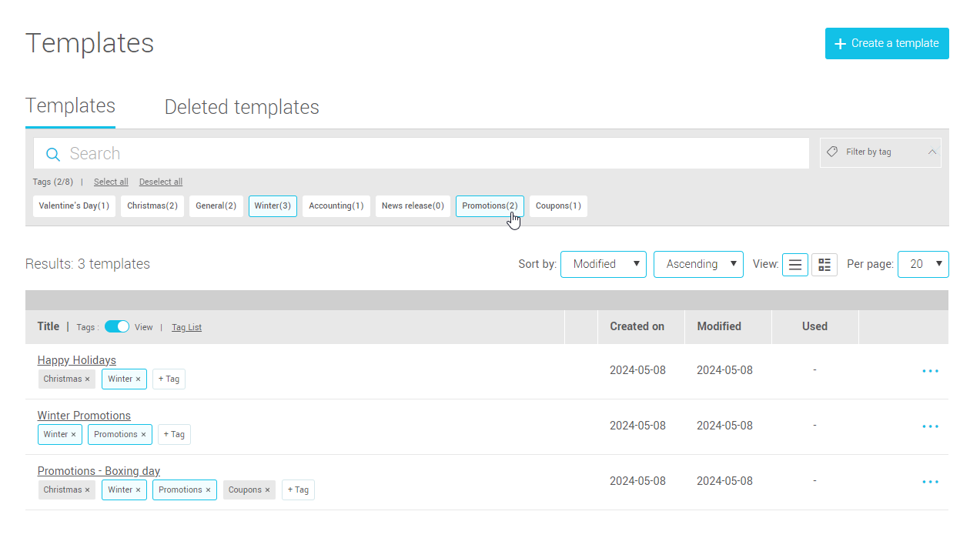980x538 pixels.
Task: Open the Tag List link
Action: (x=186, y=328)
